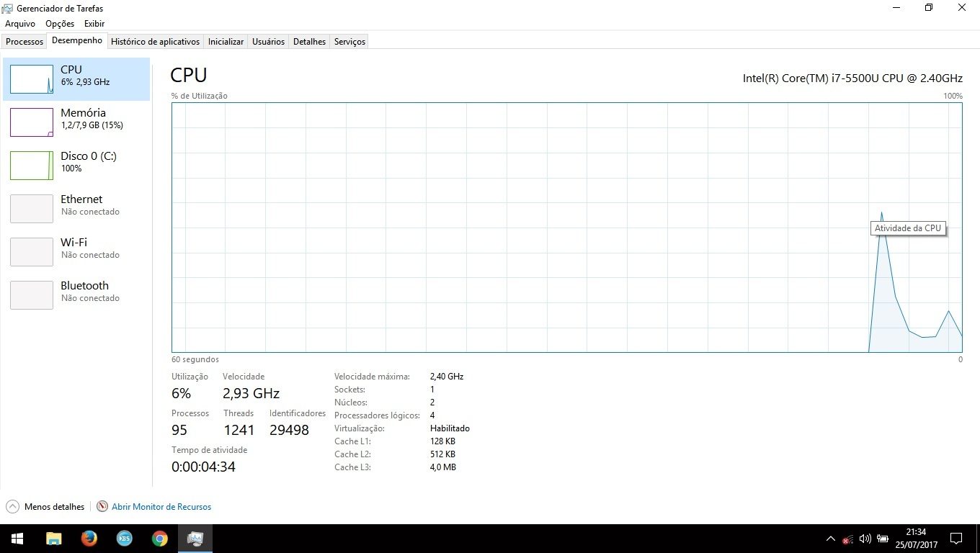Click Task Manager taskbar icon
Viewport: 980px width, 553px height.
[x=195, y=539]
